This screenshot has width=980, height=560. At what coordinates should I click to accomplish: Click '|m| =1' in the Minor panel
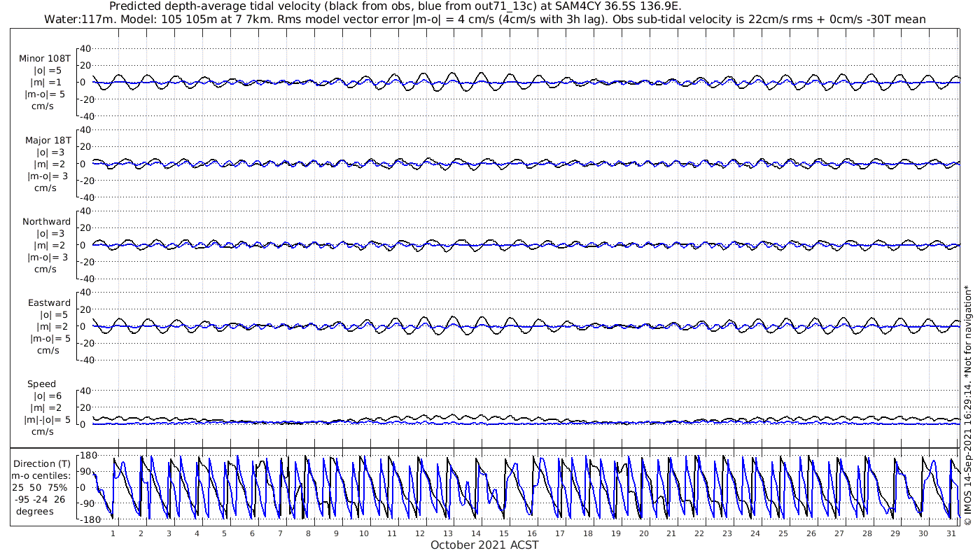tap(48, 83)
